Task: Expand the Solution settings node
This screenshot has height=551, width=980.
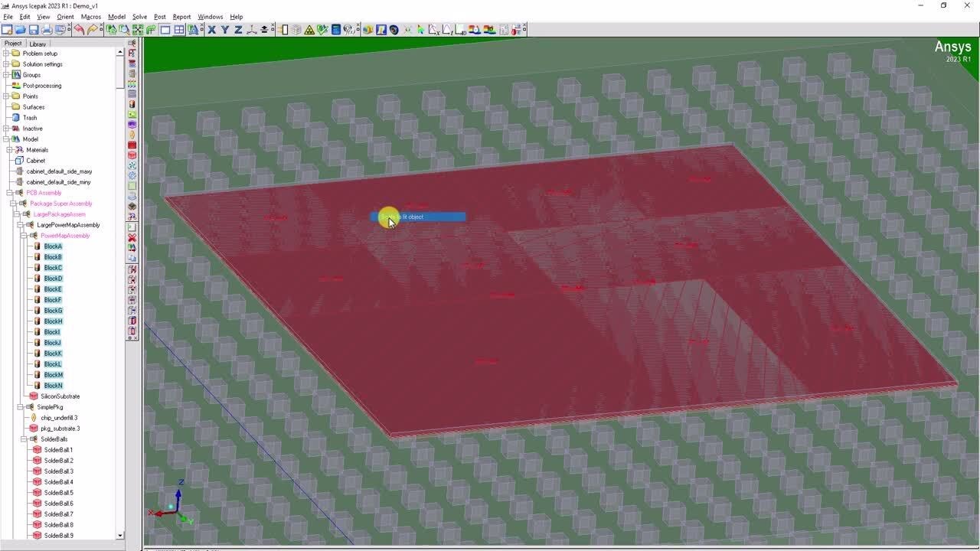Action: [6, 64]
